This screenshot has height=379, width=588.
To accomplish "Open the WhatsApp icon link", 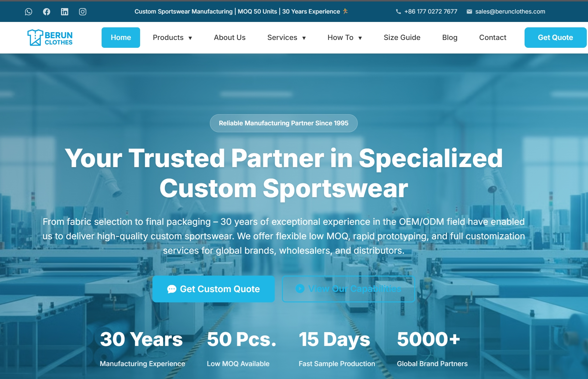I will point(29,12).
